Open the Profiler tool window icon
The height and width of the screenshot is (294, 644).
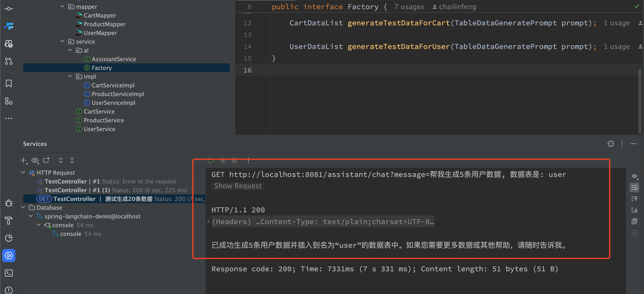9,238
